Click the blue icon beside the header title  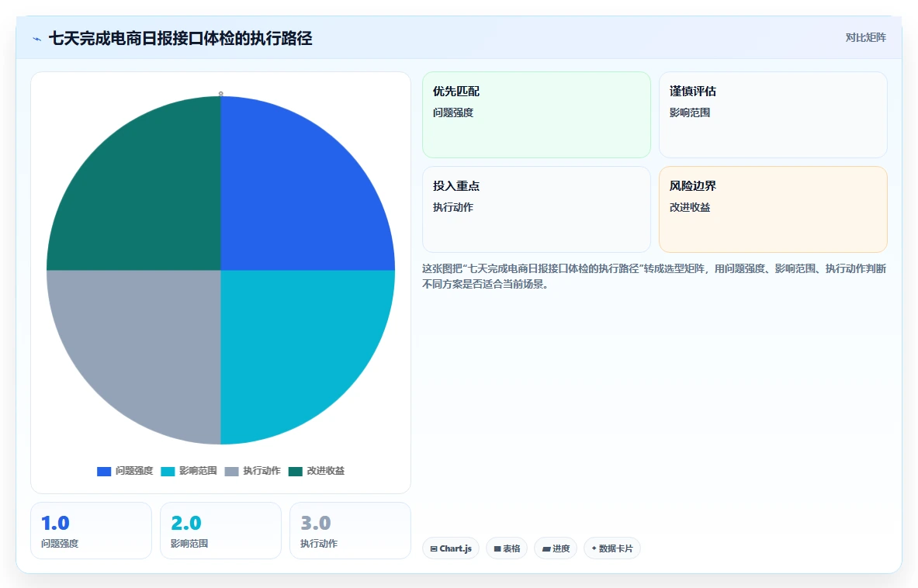tap(37, 40)
